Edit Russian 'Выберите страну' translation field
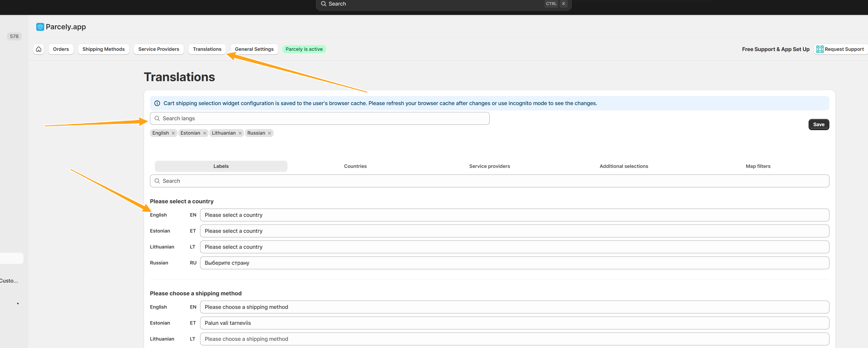This screenshot has width=868, height=348. tap(514, 263)
